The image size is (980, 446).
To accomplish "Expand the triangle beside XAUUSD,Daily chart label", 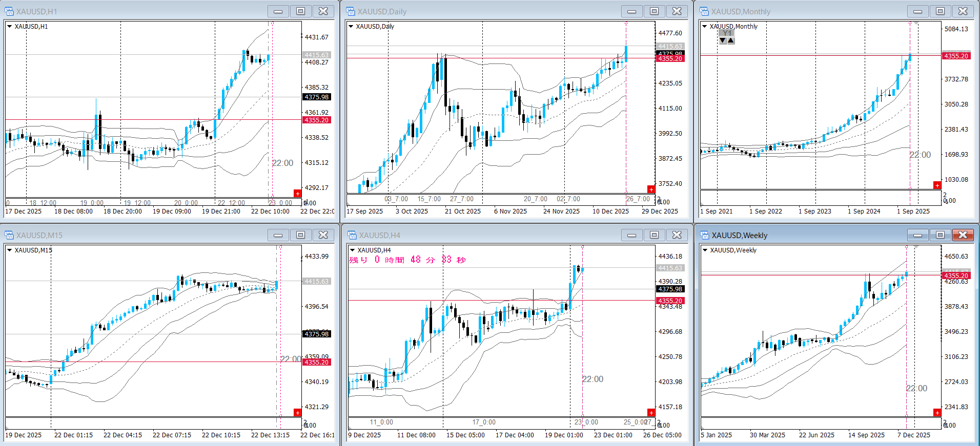I will (351, 26).
